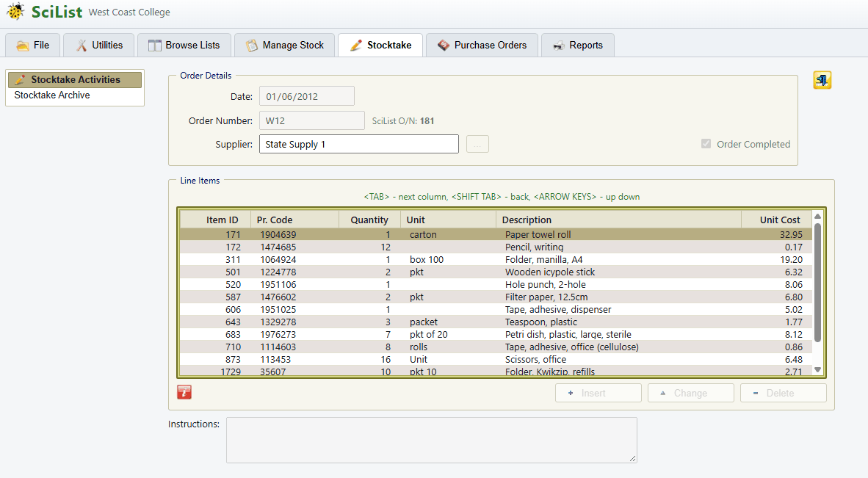
Task: Go to the Reports tab
Action: click(x=578, y=46)
